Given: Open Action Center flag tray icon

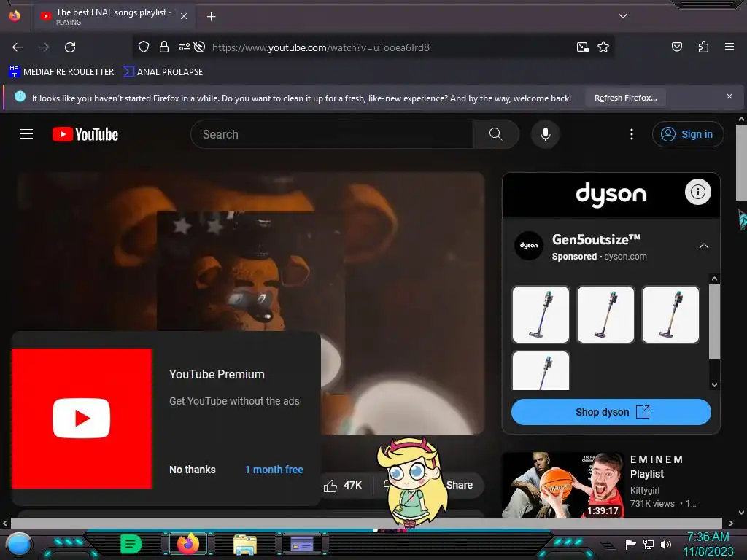Looking at the screenshot, I should tap(631, 544).
